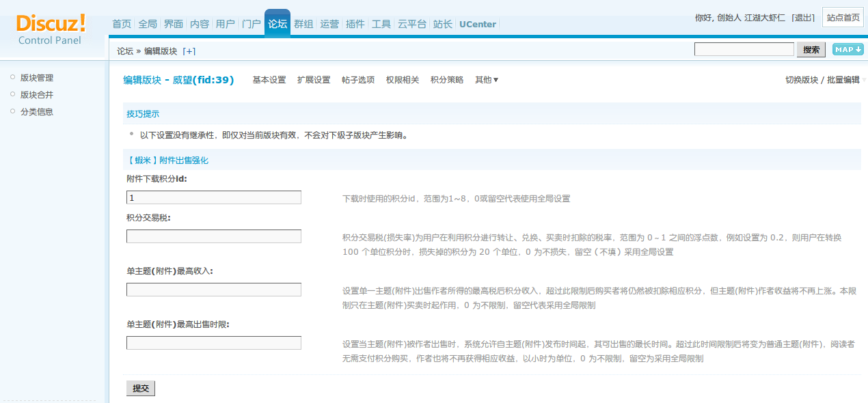Click the 附件下载积分id input field

[x=214, y=197]
